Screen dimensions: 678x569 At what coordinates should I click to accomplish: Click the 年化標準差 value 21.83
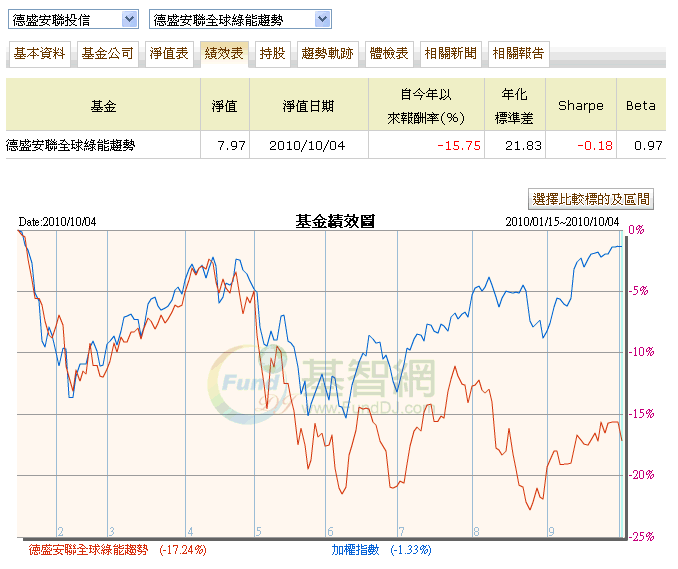click(523, 146)
